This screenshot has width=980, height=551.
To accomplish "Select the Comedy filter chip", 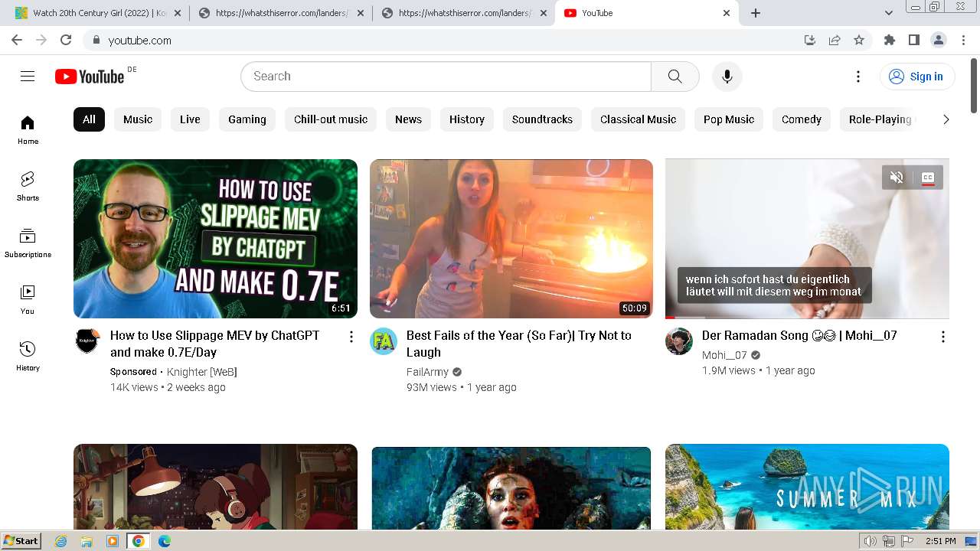I will (x=802, y=119).
